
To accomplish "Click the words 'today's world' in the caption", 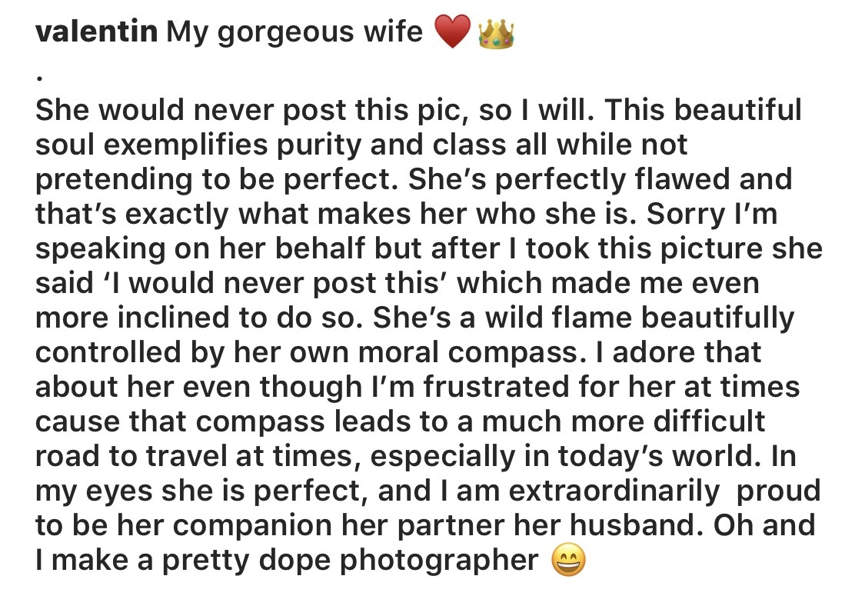I will coord(655,457).
